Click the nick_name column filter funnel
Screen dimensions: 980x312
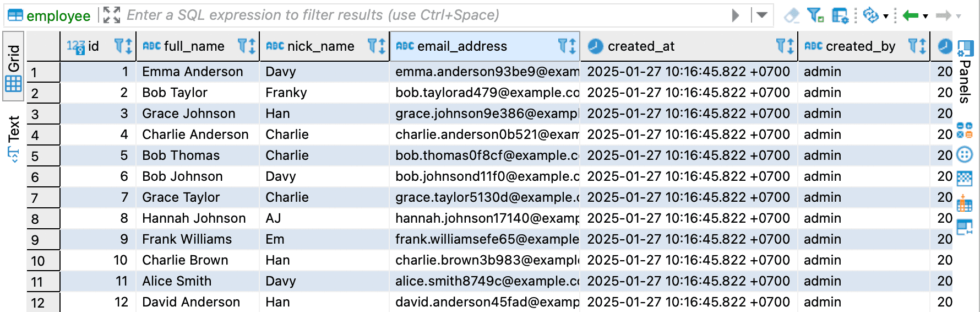pyautogui.click(x=372, y=46)
